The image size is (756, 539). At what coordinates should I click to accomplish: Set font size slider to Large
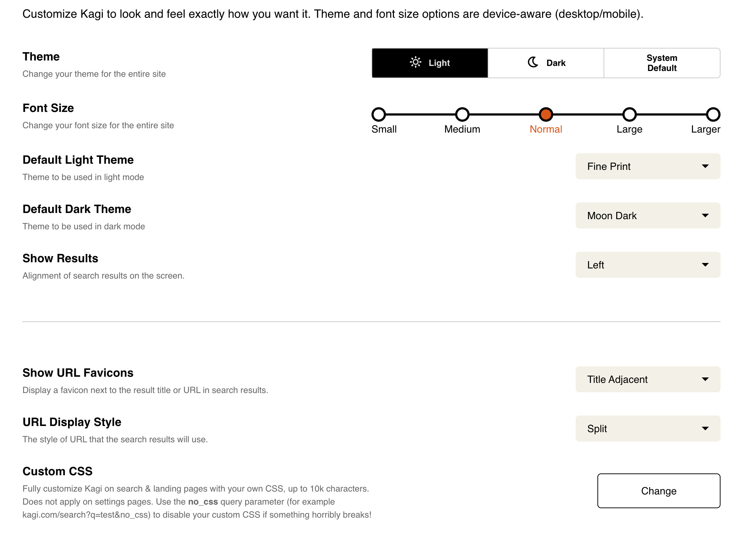coord(630,114)
